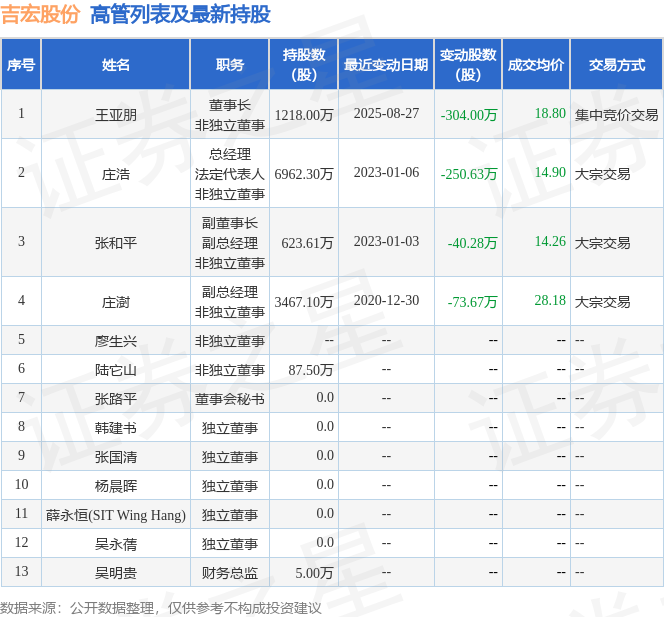Viewport: 664px width, 617px height.
Task: Select the 序号 column header
Action: [x=21, y=64]
